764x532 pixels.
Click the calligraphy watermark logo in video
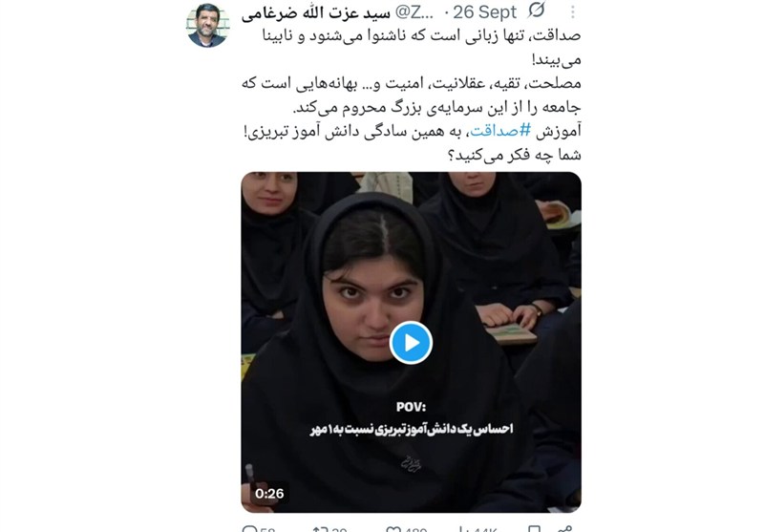point(411,463)
